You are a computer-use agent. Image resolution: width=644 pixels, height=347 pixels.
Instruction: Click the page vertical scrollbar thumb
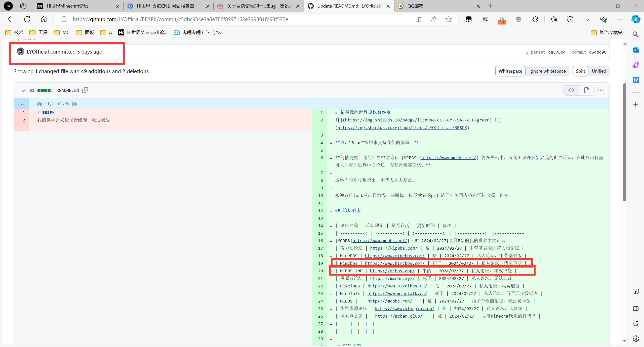[x=625, y=142]
